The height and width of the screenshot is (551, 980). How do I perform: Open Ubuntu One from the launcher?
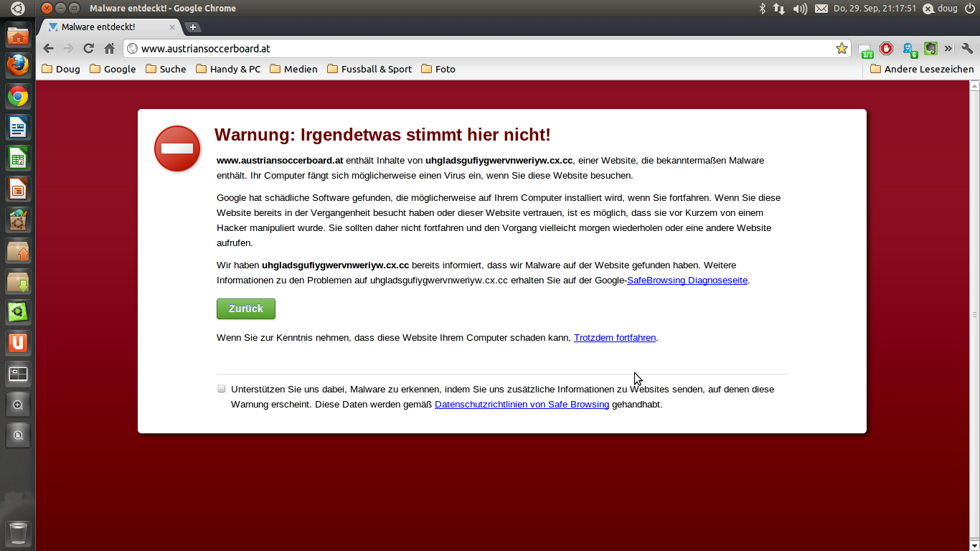[18, 343]
